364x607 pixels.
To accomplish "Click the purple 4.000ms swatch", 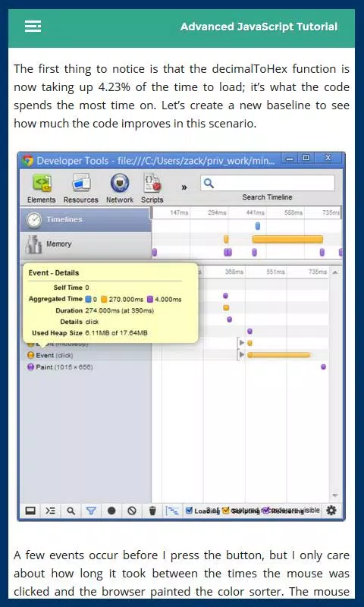I will pyautogui.click(x=150, y=299).
